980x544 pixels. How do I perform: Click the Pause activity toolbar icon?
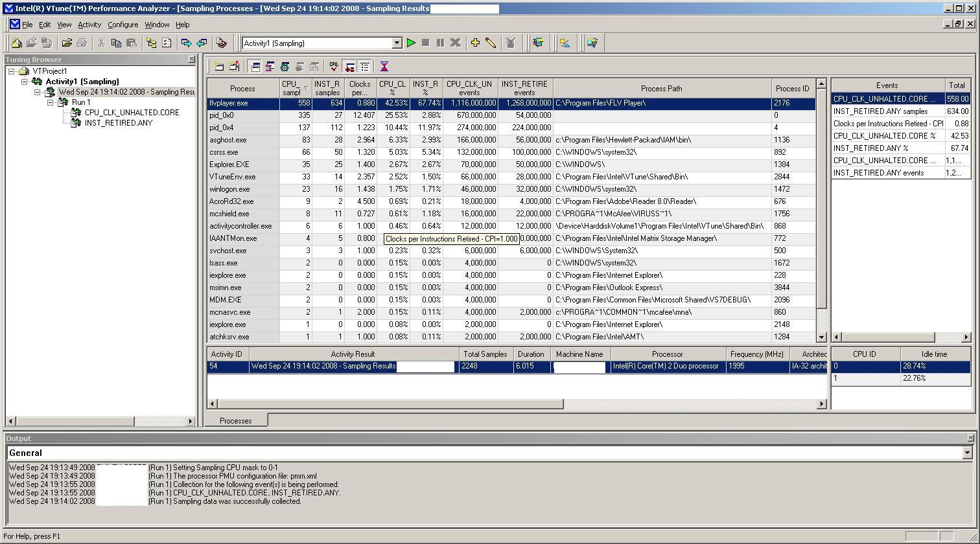coord(440,43)
